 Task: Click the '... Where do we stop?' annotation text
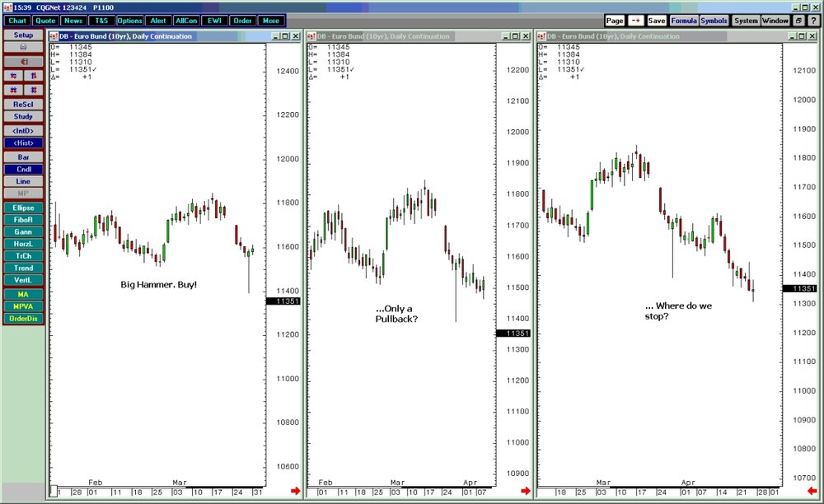coord(678,310)
